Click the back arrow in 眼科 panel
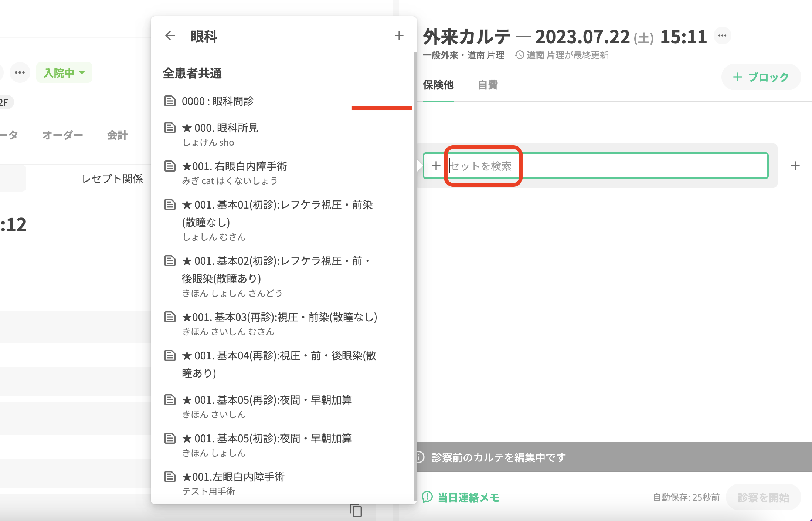 (x=170, y=36)
